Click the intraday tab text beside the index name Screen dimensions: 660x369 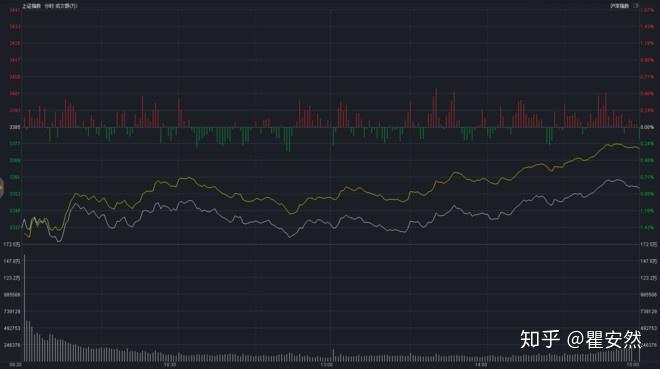48,6
